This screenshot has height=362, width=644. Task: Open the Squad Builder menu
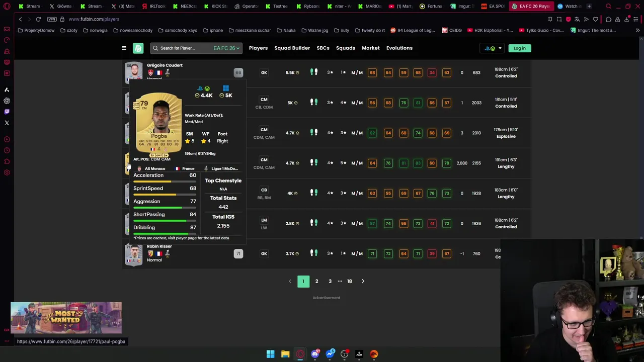(292, 48)
